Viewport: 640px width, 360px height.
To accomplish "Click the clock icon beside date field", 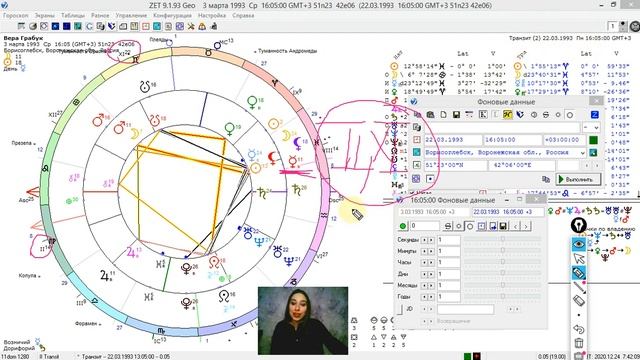I will tap(417, 140).
